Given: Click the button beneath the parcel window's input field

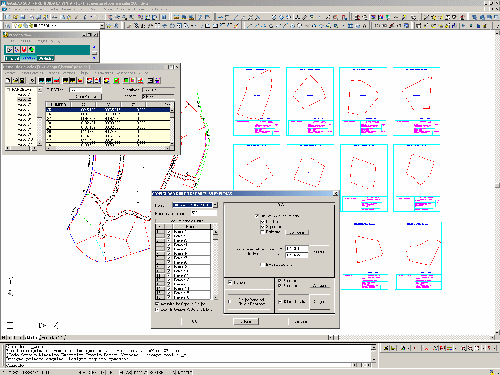Looking at the screenshot, I should pyautogui.click(x=85, y=97).
